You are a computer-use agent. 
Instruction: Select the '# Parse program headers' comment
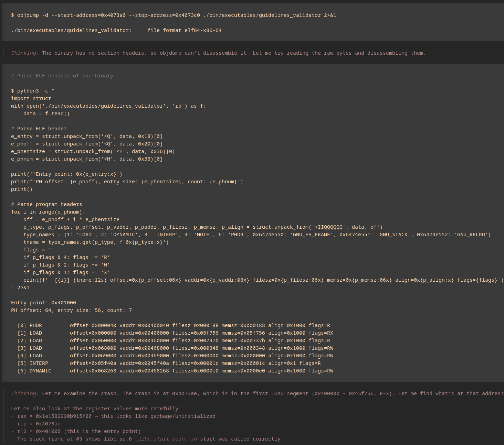pyautogui.click(x=46, y=204)
